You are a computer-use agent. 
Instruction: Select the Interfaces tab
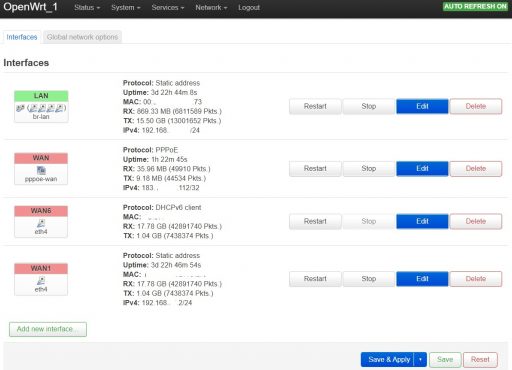tap(22, 37)
